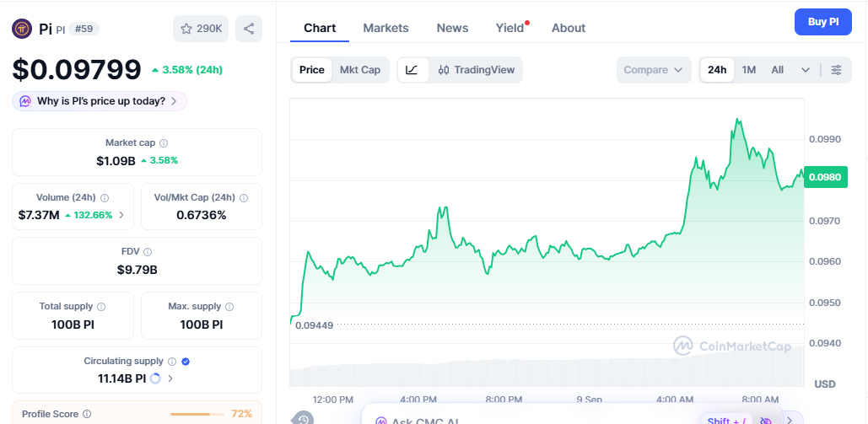Viewport: 868px width, 424px height.
Task: Set chart range to 24h
Action: click(717, 70)
